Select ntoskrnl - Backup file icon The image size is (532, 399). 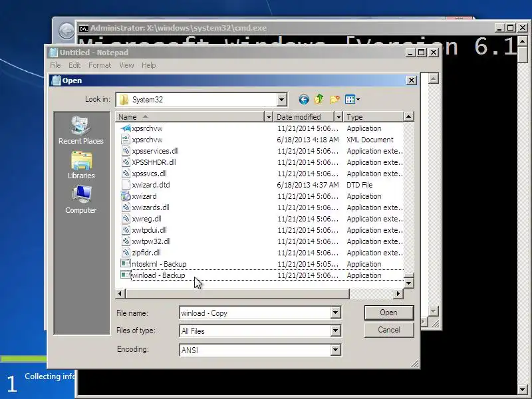point(126,263)
